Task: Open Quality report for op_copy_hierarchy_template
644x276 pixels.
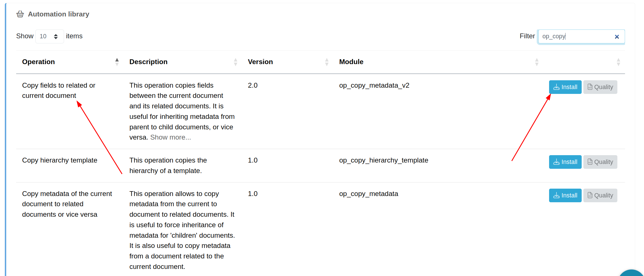Action: (x=600, y=162)
